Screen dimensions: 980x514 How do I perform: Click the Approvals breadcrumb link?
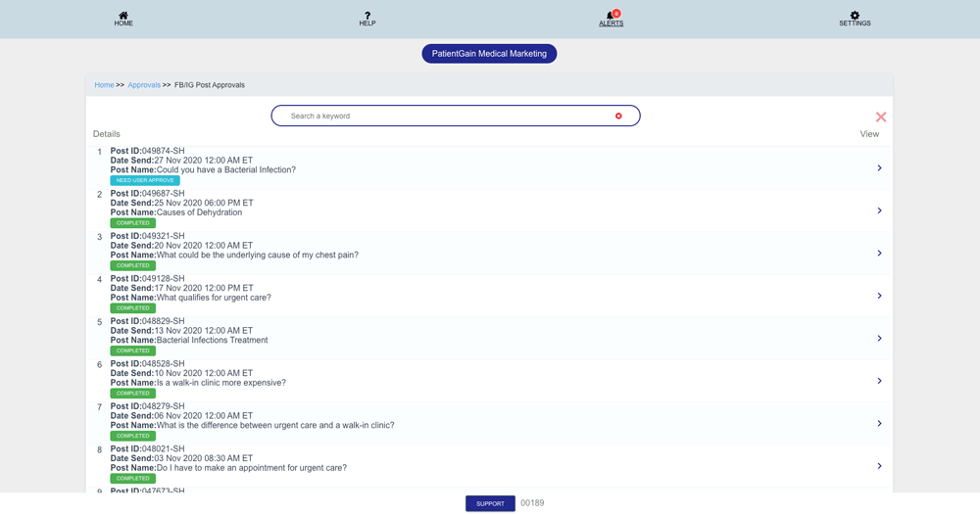144,85
